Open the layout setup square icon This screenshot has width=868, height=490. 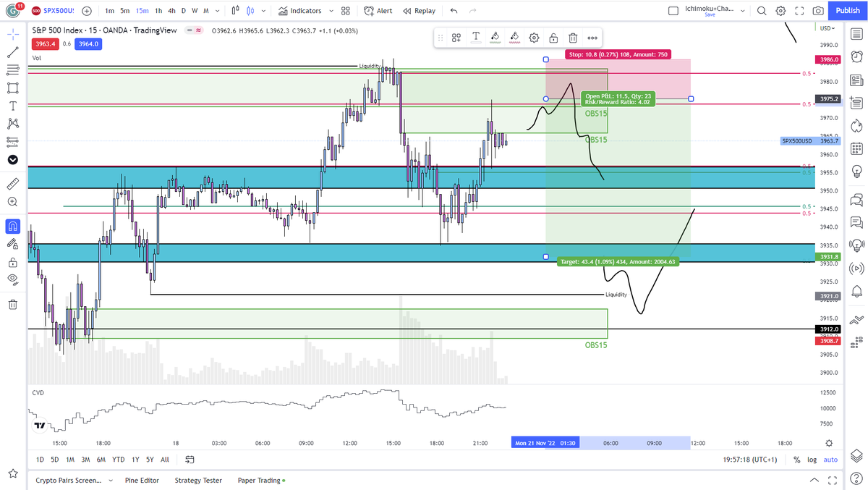(x=673, y=11)
